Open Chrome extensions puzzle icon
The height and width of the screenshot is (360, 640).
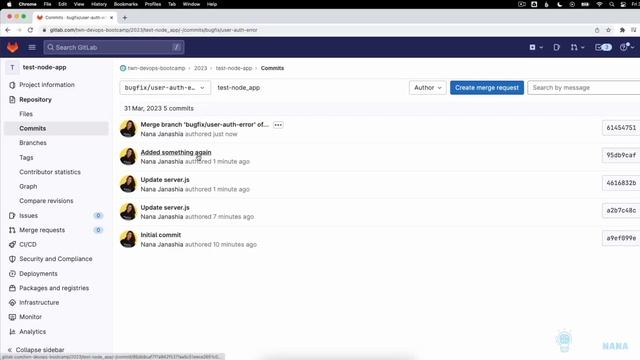[x=622, y=30]
